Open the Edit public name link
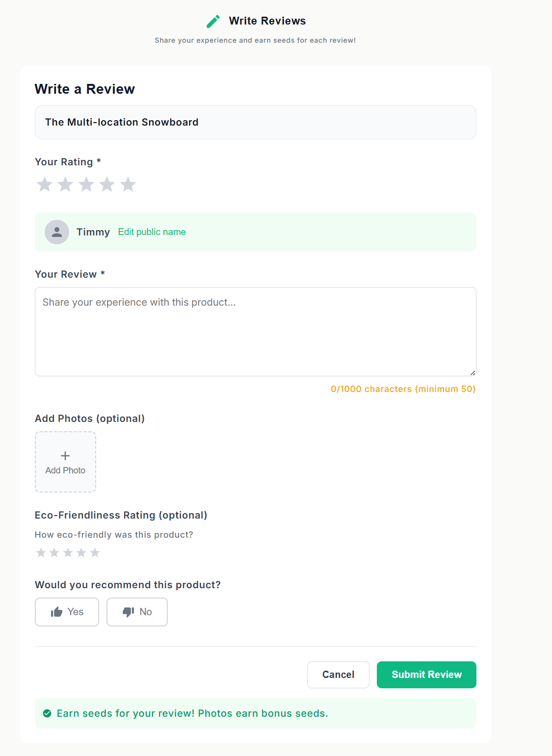 [x=152, y=232]
